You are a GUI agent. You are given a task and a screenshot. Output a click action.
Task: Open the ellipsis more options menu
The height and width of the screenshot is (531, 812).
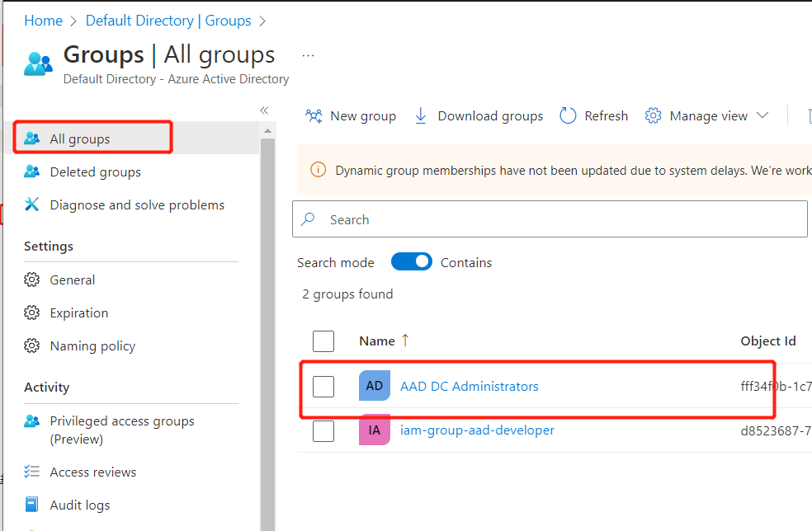point(308,55)
